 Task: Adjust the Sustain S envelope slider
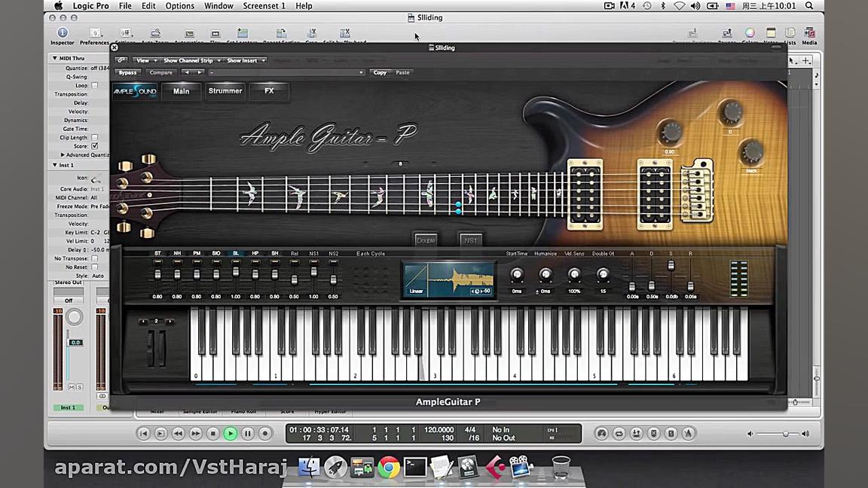(671, 266)
